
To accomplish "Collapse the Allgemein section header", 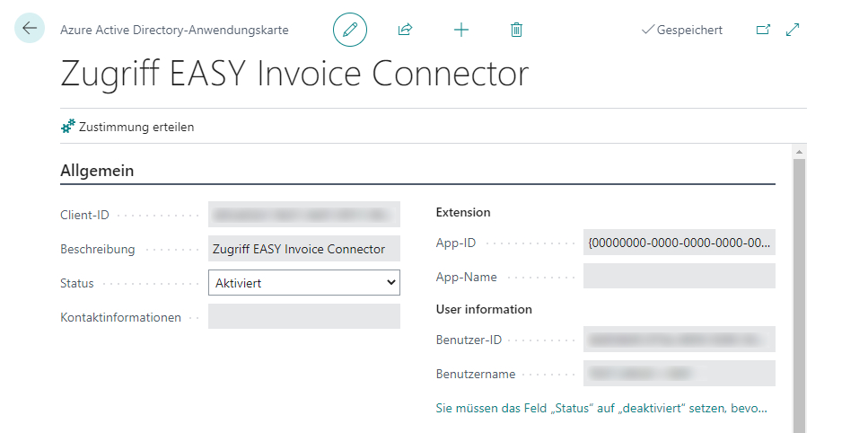I will 97,171.
